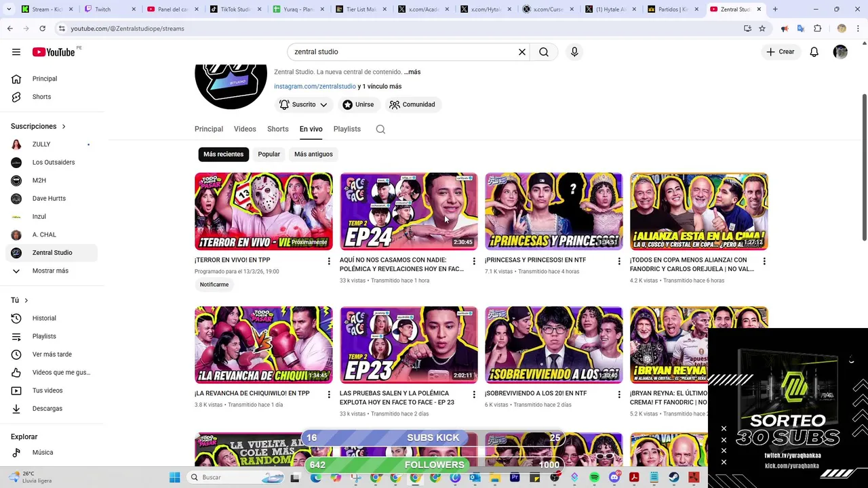Open options menu for ¡SOBREVIVIENDO A LOS 20! video
This screenshot has width=868, height=488.
tap(619, 394)
